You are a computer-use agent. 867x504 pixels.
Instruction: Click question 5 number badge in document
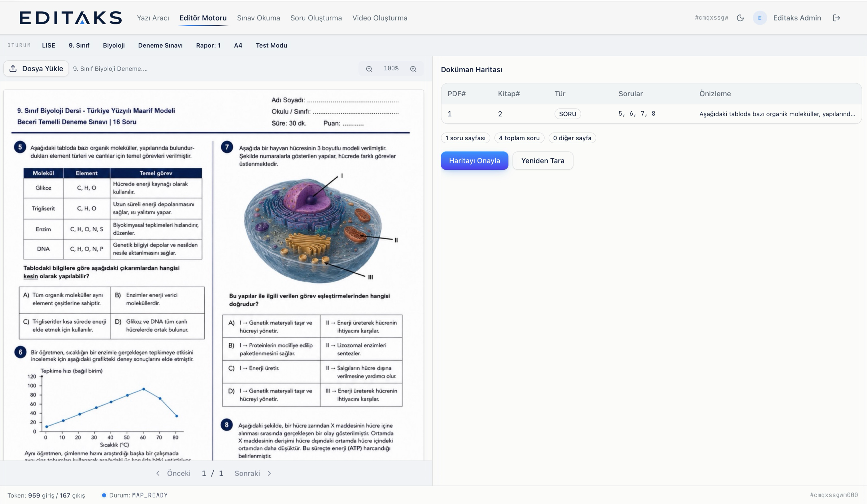(x=20, y=147)
